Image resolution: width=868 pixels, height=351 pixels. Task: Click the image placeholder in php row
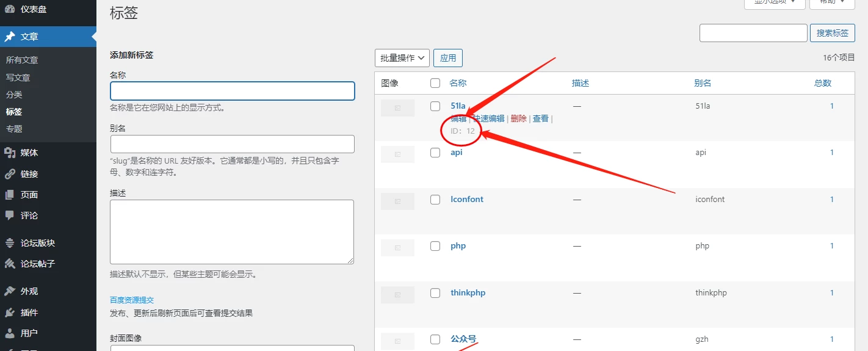tap(397, 248)
